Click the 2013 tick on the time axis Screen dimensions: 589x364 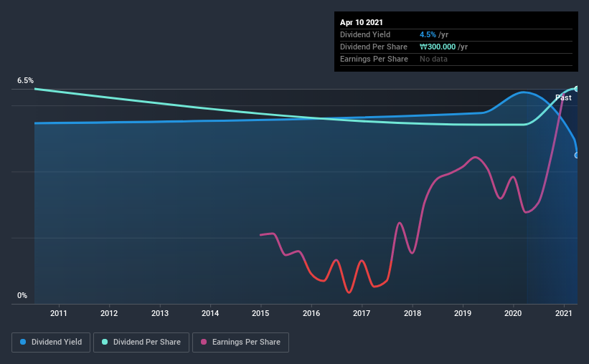(x=160, y=313)
